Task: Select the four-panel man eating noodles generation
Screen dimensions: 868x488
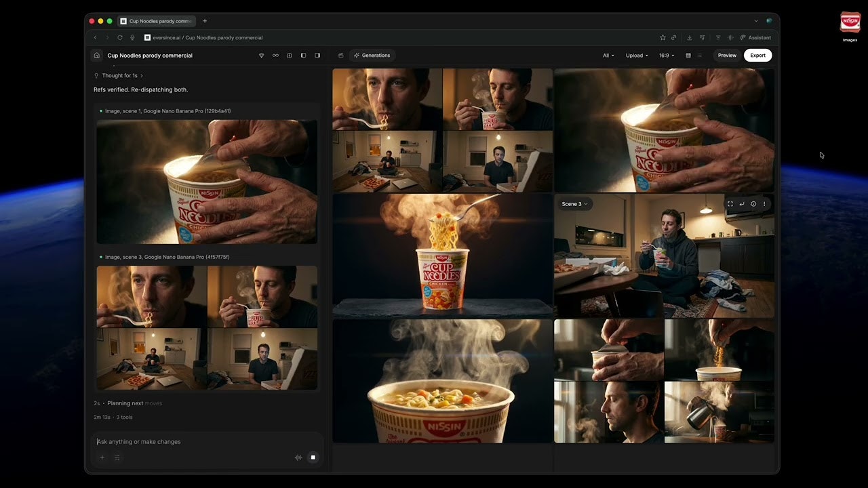Action: 442,130
